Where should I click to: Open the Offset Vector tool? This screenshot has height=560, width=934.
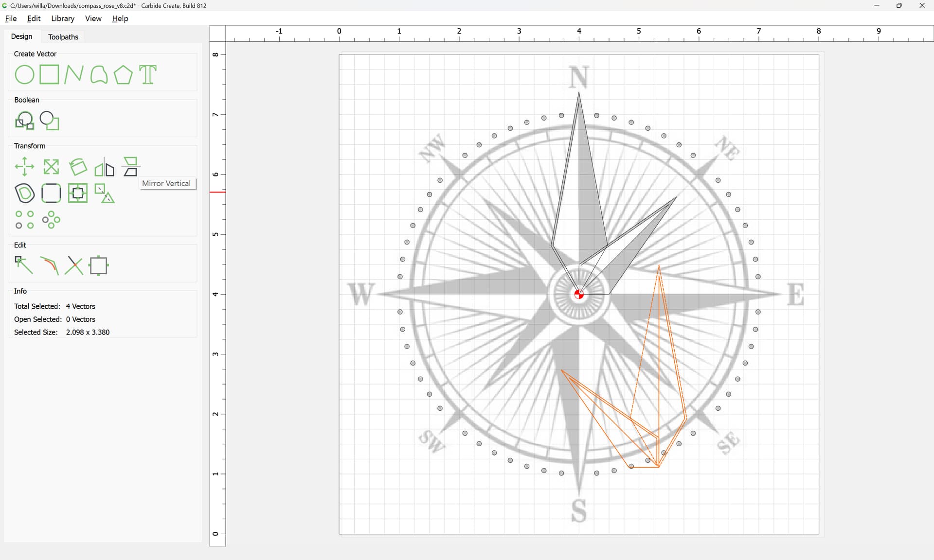pyautogui.click(x=24, y=193)
